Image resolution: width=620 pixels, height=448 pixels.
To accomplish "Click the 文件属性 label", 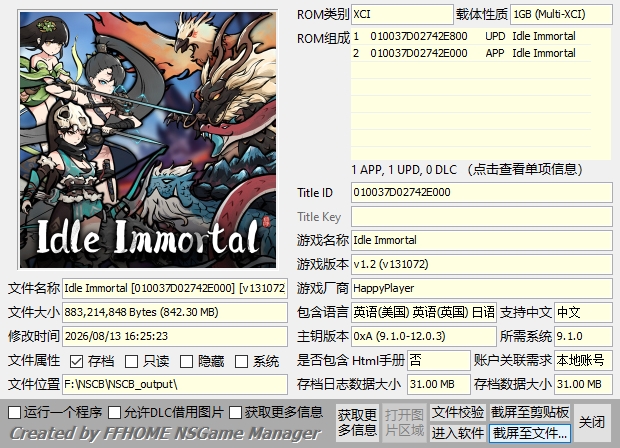I will click(x=34, y=361).
